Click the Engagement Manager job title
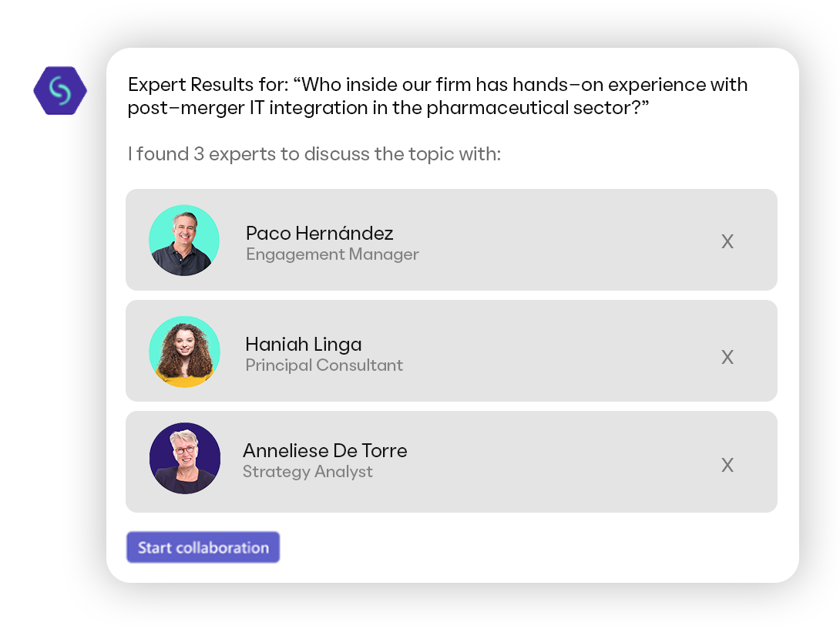The image size is (840, 626). [332, 254]
